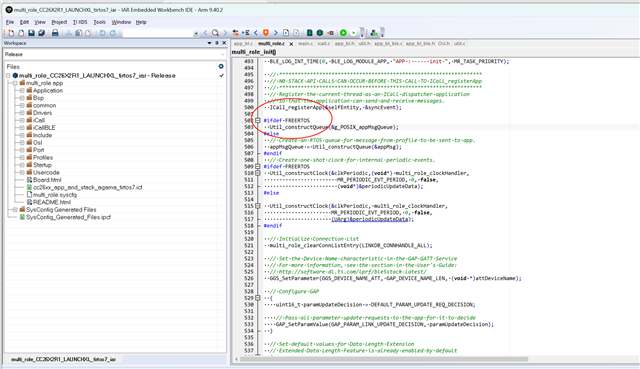This screenshot has width=640, height=369.
Task: Switch to the app_bl_ble.c tab
Action: [x=388, y=43]
